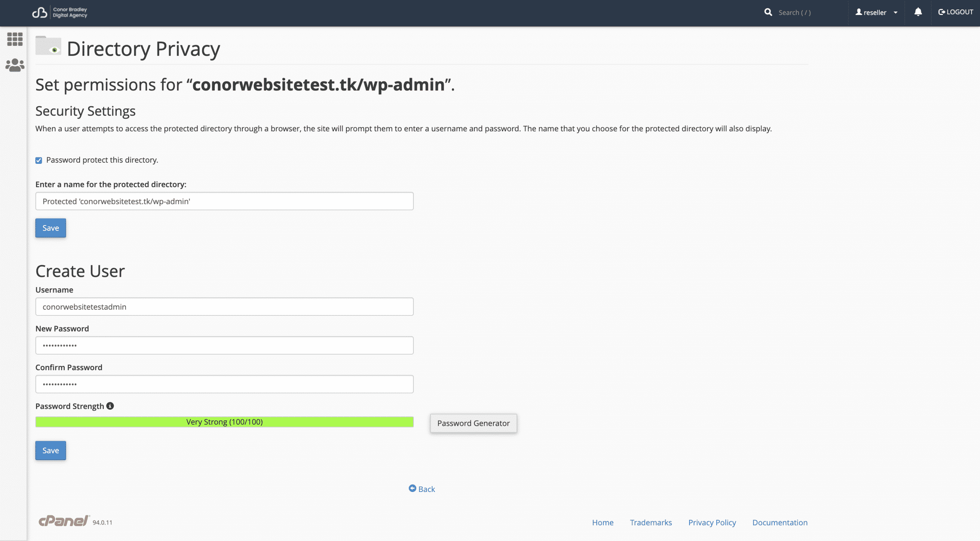
Task: Click the Very Strong password strength bar
Action: point(224,422)
